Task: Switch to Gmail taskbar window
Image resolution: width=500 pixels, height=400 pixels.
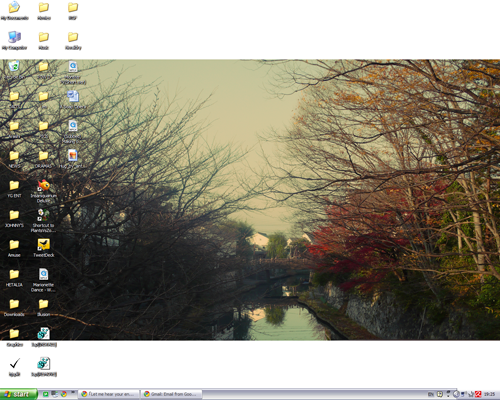Action: 171,394
